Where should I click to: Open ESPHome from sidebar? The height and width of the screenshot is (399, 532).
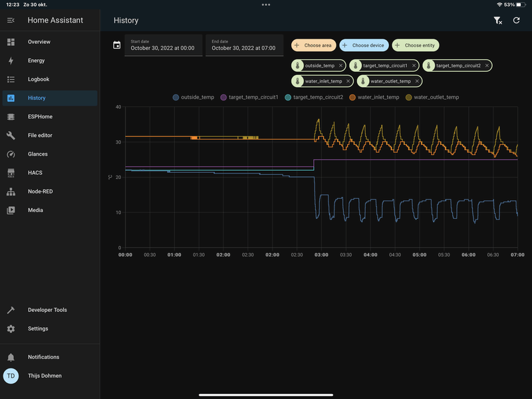(x=50, y=117)
